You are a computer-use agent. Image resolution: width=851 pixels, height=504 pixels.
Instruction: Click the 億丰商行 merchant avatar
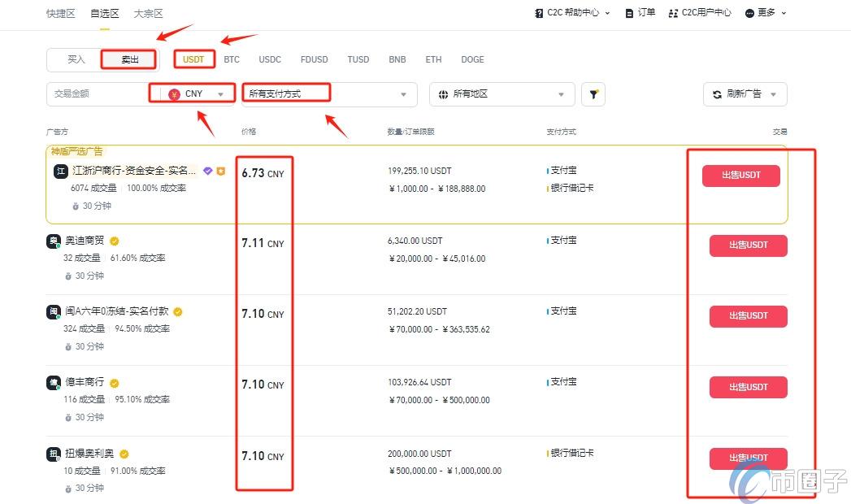pyautogui.click(x=53, y=383)
